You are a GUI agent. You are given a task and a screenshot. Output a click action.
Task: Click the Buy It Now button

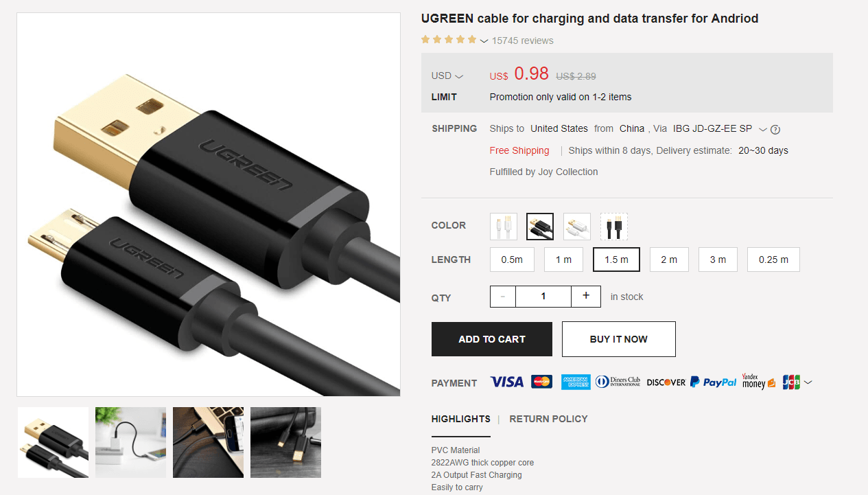[x=619, y=339]
